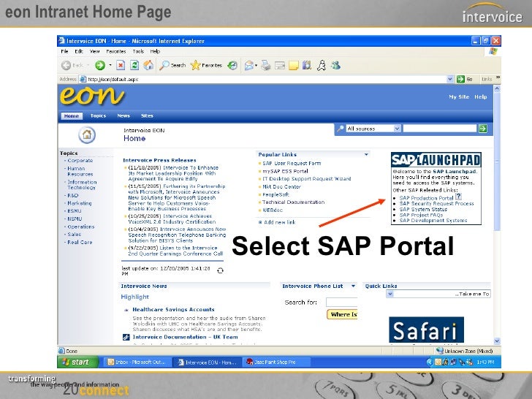Open the Real Care topic link
This screenshot has height=399, width=532.
point(80,243)
